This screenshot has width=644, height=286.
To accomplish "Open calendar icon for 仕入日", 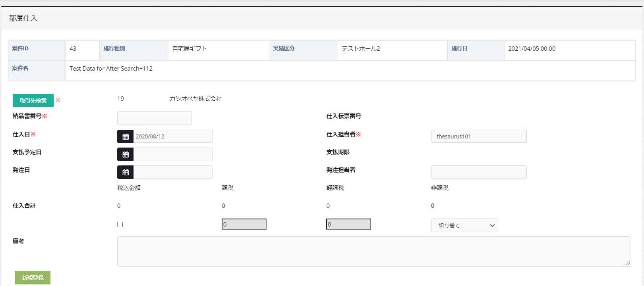I will [x=126, y=136].
